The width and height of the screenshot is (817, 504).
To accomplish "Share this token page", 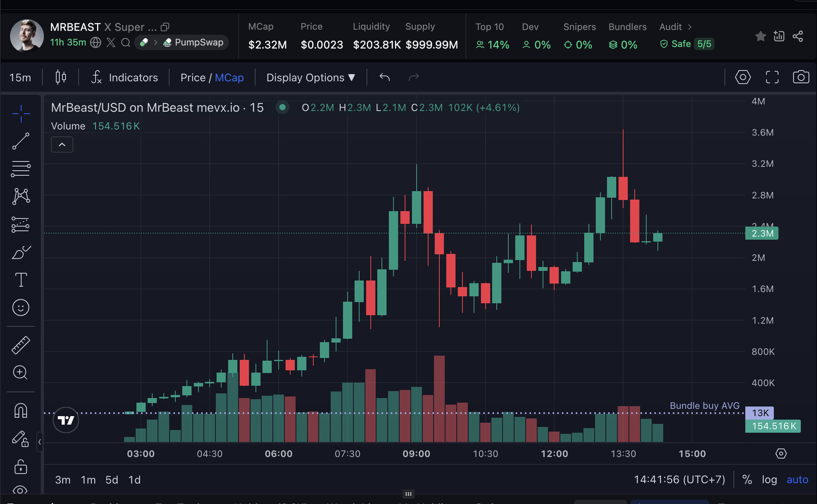I will (x=798, y=36).
